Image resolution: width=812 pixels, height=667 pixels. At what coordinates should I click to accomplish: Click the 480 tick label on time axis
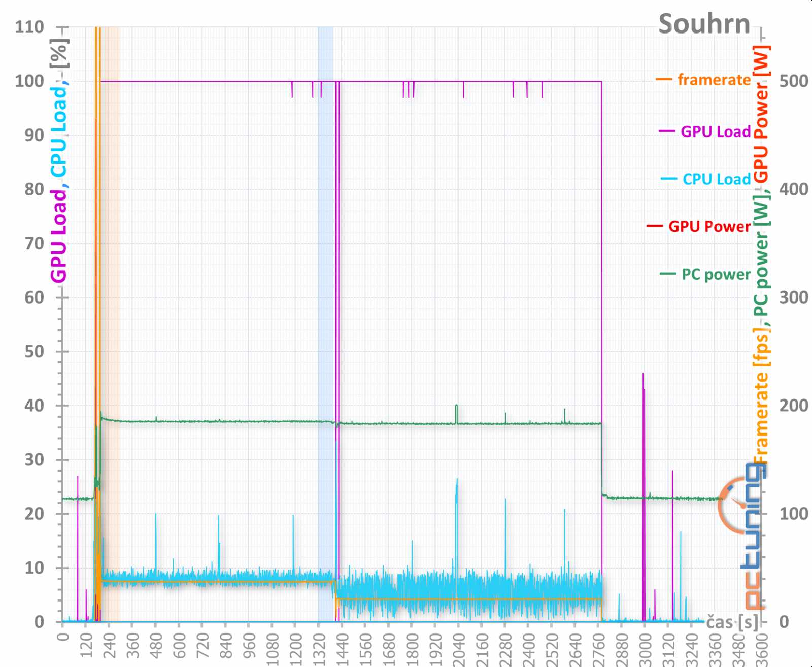coord(156,646)
